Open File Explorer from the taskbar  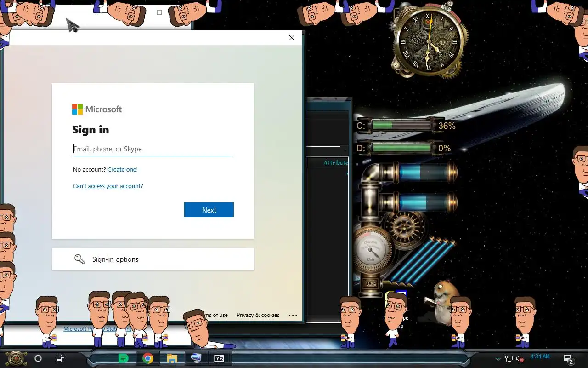click(172, 358)
